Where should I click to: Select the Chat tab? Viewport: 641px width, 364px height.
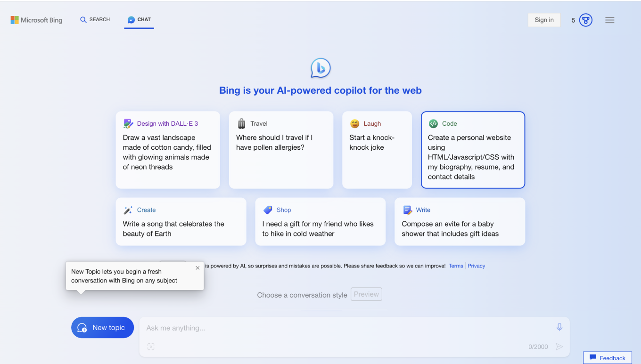point(139,20)
